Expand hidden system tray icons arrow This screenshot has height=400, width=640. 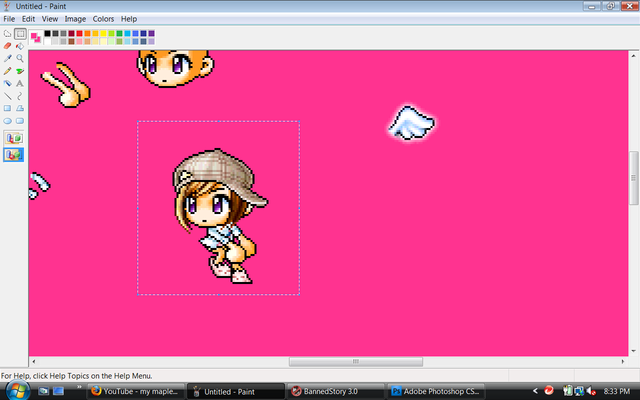pyautogui.click(x=535, y=391)
